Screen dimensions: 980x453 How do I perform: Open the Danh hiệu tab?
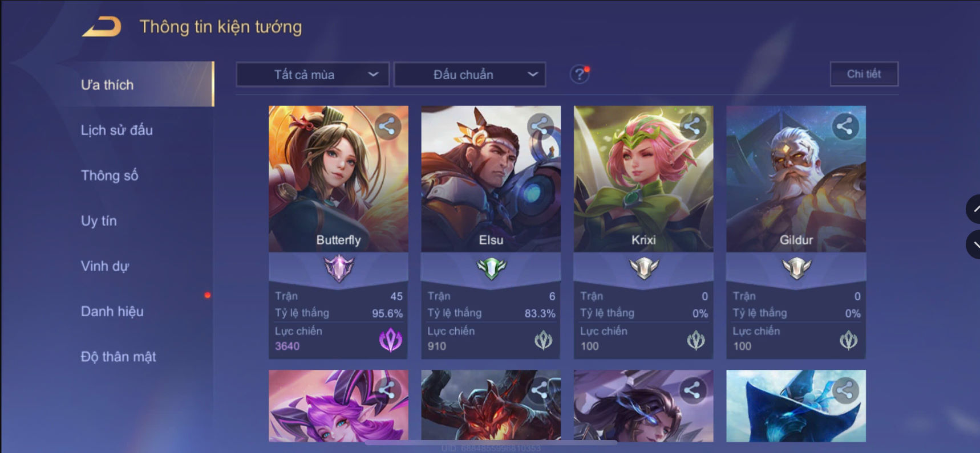(112, 311)
